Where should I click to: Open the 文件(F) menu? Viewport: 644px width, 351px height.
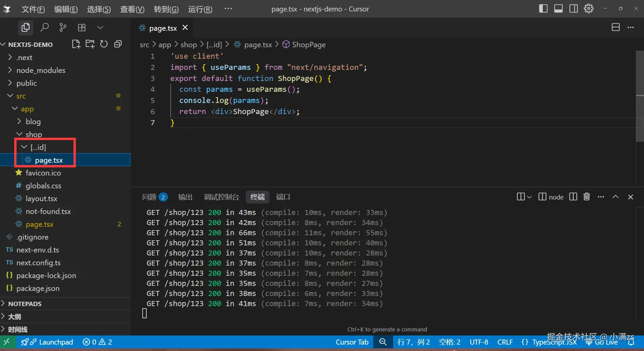pos(33,9)
